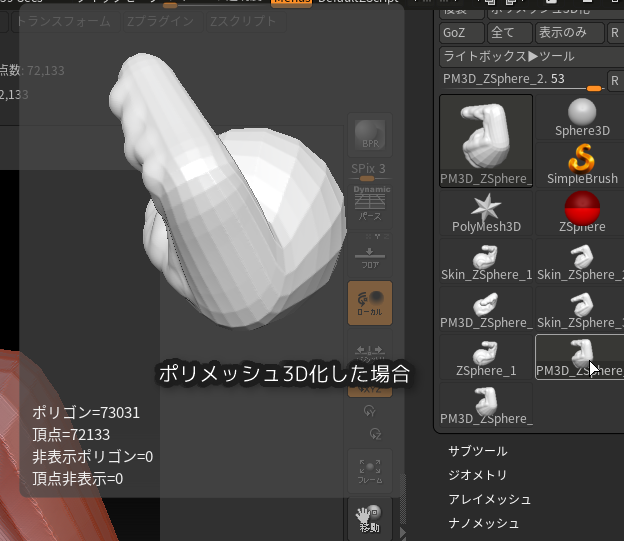Open ライトボックス▶ツール browser
This screenshot has height=541, width=624.
pyautogui.click(x=532, y=57)
